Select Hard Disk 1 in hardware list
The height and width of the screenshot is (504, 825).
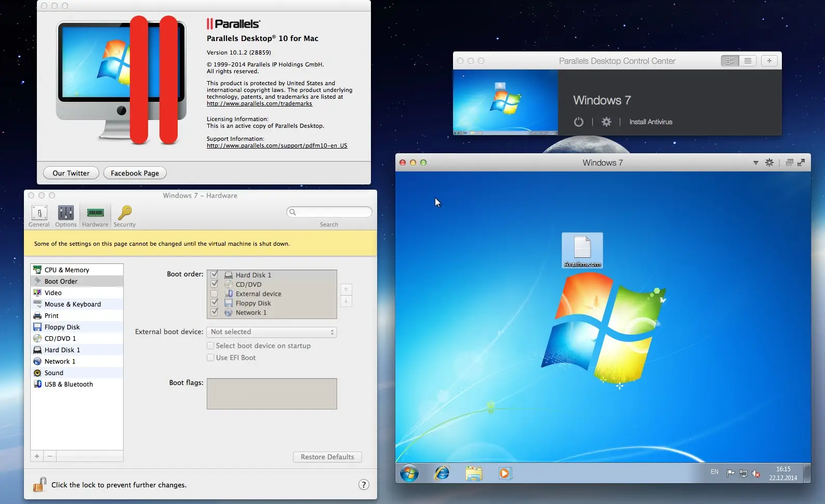coord(77,350)
